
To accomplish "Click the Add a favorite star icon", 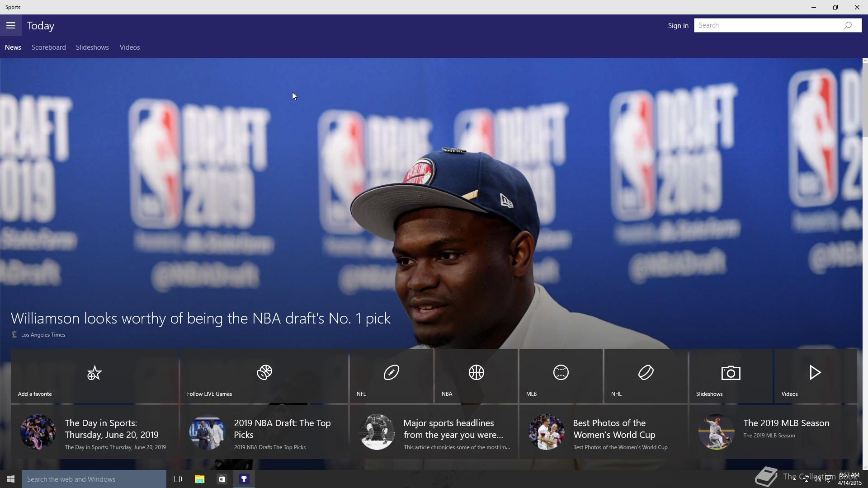I will point(94,373).
